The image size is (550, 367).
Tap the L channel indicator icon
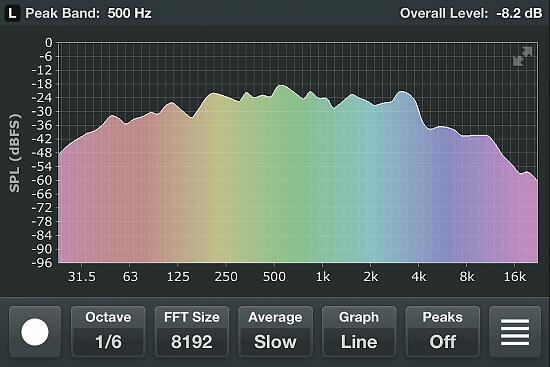point(12,13)
